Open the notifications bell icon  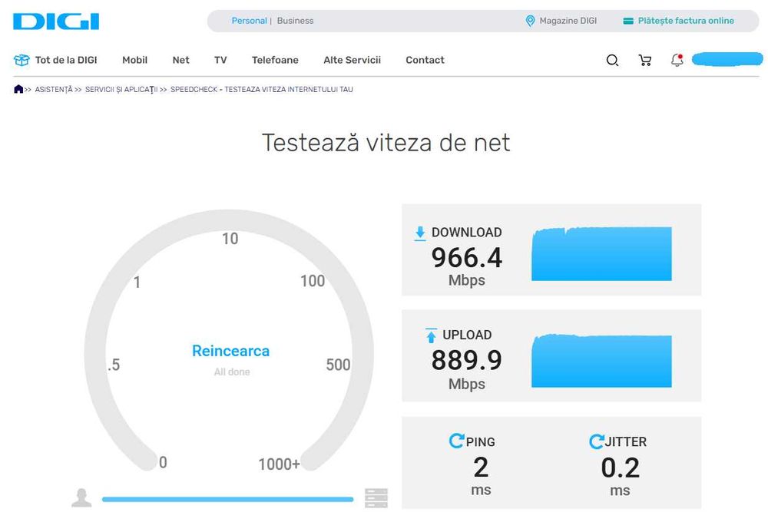[677, 60]
